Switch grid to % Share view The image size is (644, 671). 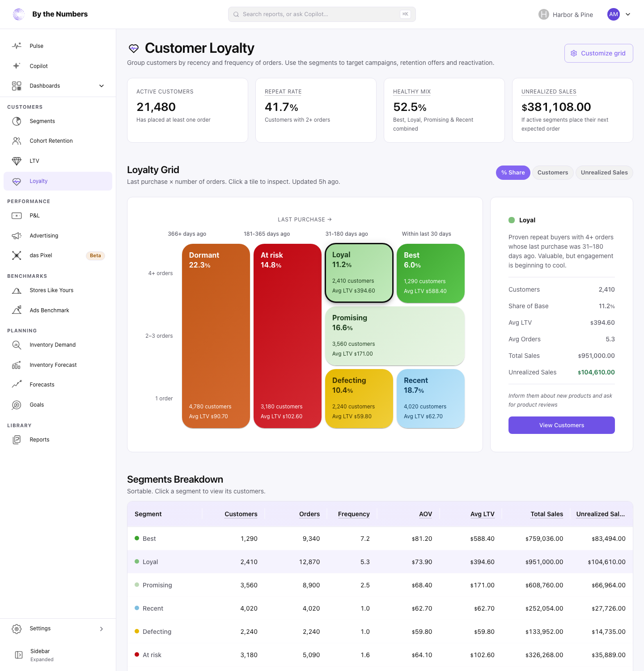[x=513, y=173]
